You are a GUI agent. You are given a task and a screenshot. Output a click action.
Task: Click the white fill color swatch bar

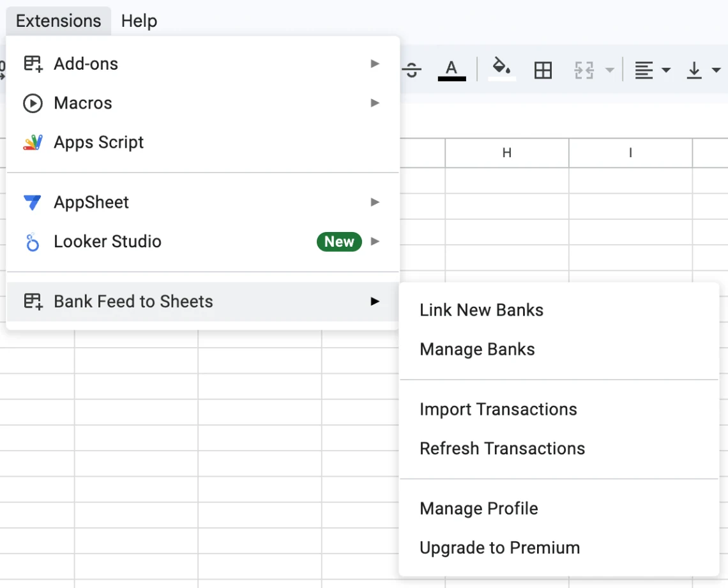502,79
